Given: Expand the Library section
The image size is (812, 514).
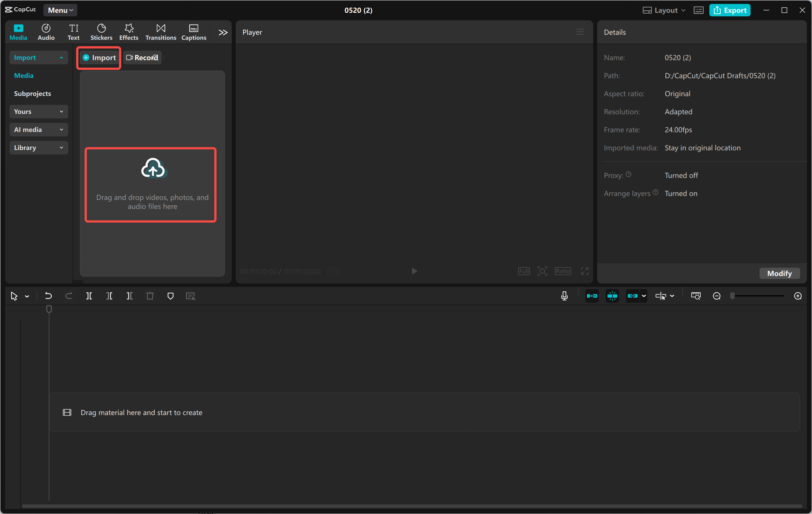Looking at the screenshot, I should [x=38, y=148].
